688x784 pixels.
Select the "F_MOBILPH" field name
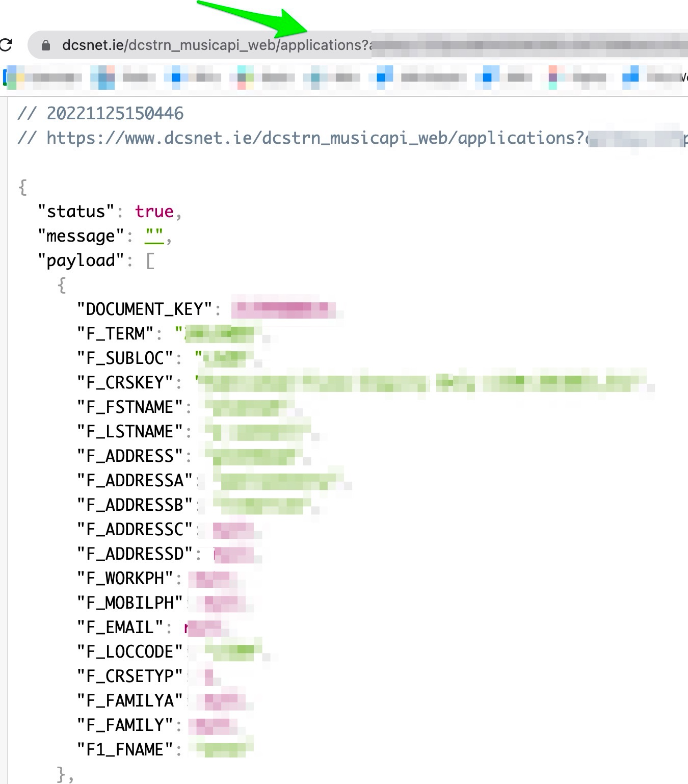coord(129,603)
